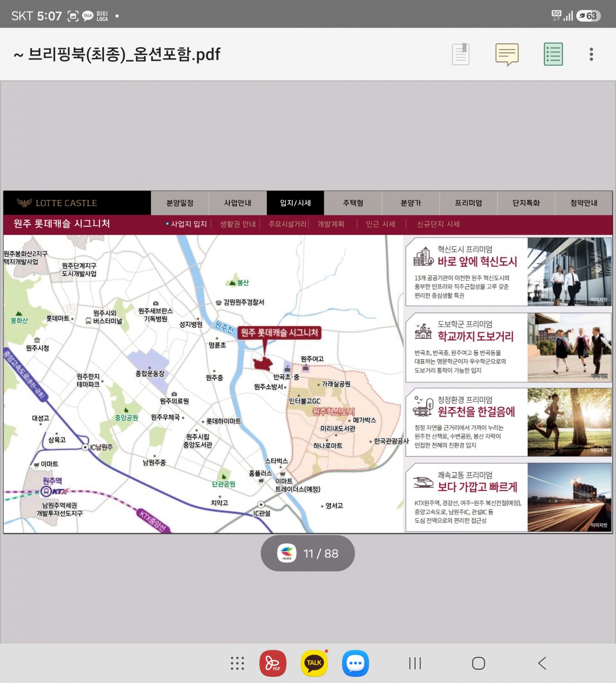Tap the train icon for 쾌속교통 프리미엄

pyautogui.click(x=423, y=482)
